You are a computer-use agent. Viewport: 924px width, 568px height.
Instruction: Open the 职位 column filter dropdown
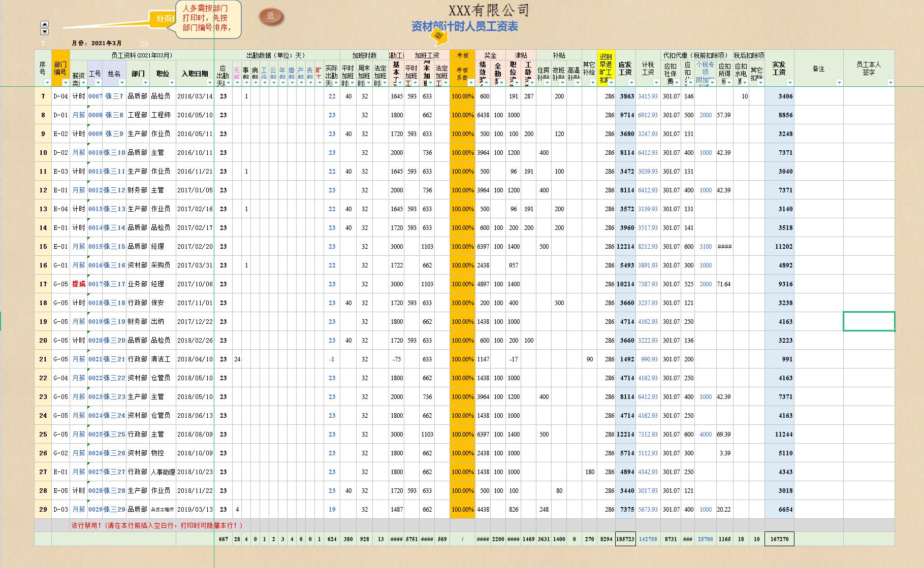click(172, 83)
